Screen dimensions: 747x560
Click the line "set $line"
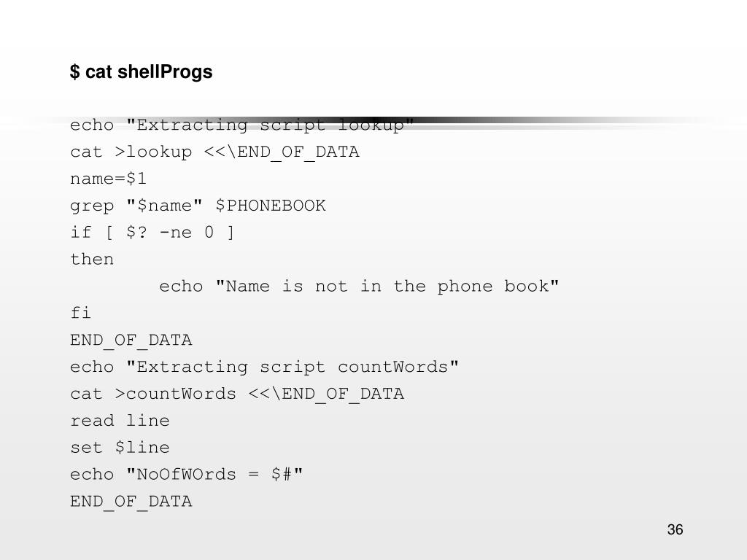(120, 448)
